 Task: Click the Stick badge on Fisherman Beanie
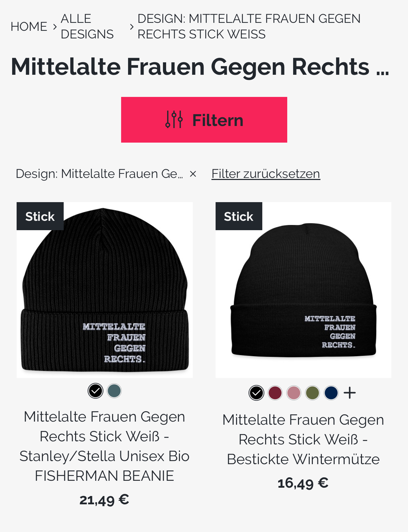pyautogui.click(x=40, y=216)
